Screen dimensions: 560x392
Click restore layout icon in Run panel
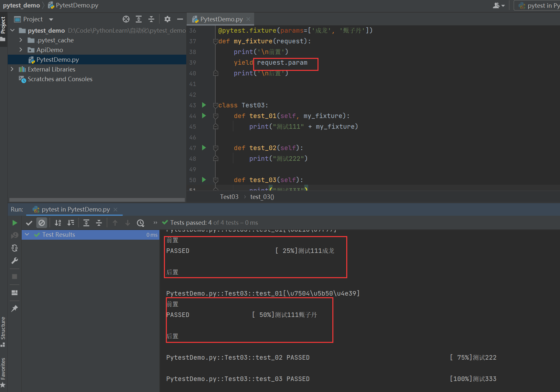[x=15, y=292]
